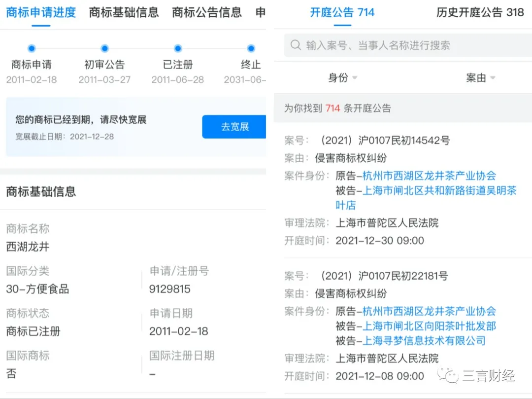Viewport: 532px width, 399px height.
Task: Open plaintiff 杭州市西湖区龙井茶产业协会 in case 14542
Action: pos(429,176)
